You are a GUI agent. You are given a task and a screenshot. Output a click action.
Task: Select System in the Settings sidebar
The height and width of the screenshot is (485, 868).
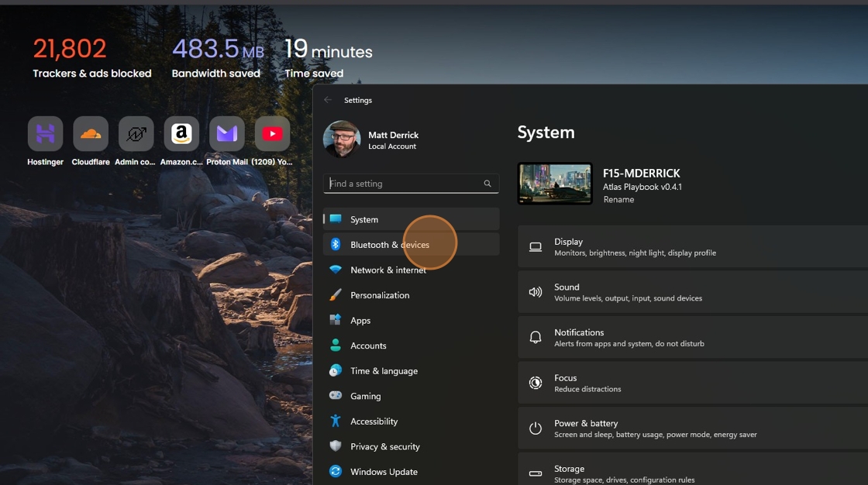coord(412,219)
